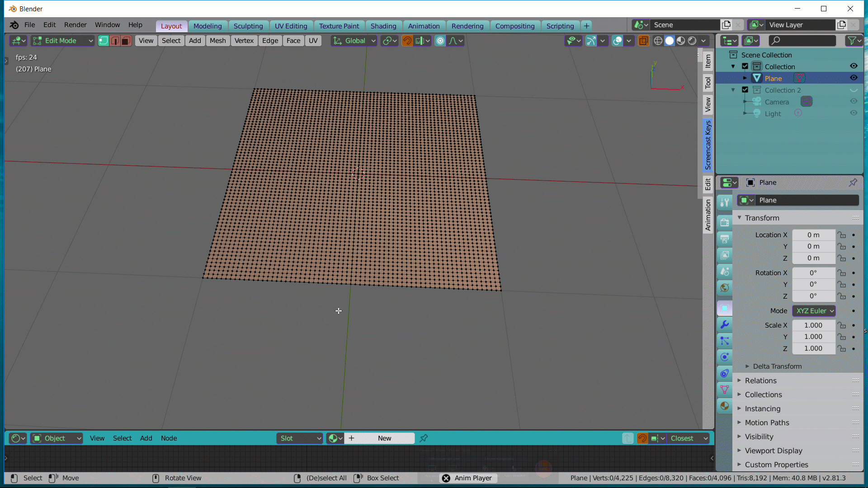Open Edit Mode dropdown
Viewport: 868px width, 488px height.
[x=63, y=41]
